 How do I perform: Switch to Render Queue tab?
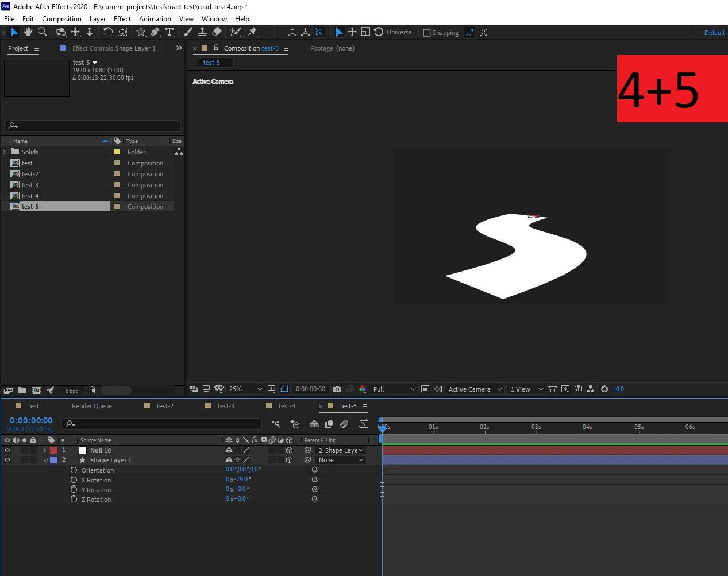pyautogui.click(x=92, y=406)
